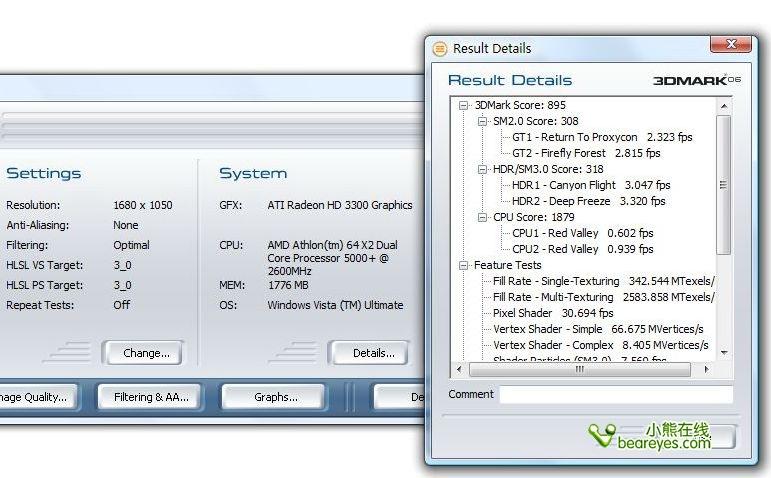Screen dimensions: 771x478
Task: Click the Graphs... button
Action: pyautogui.click(x=275, y=397)
